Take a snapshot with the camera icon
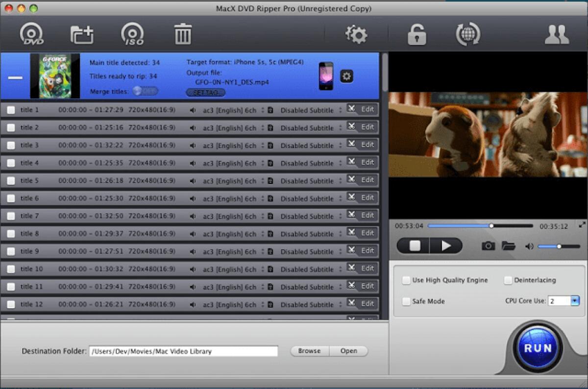The height and width of the screenshot is (389, 588). click(x=488, y=246)
